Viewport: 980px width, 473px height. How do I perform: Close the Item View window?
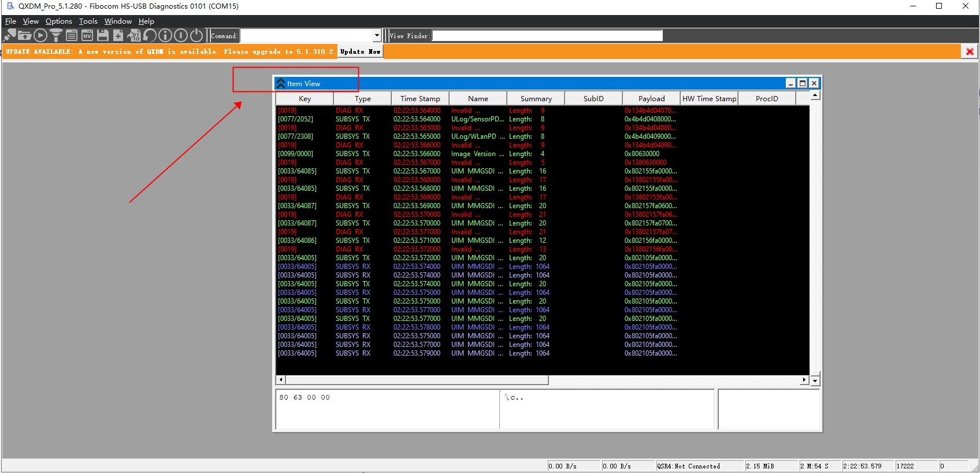814,83
